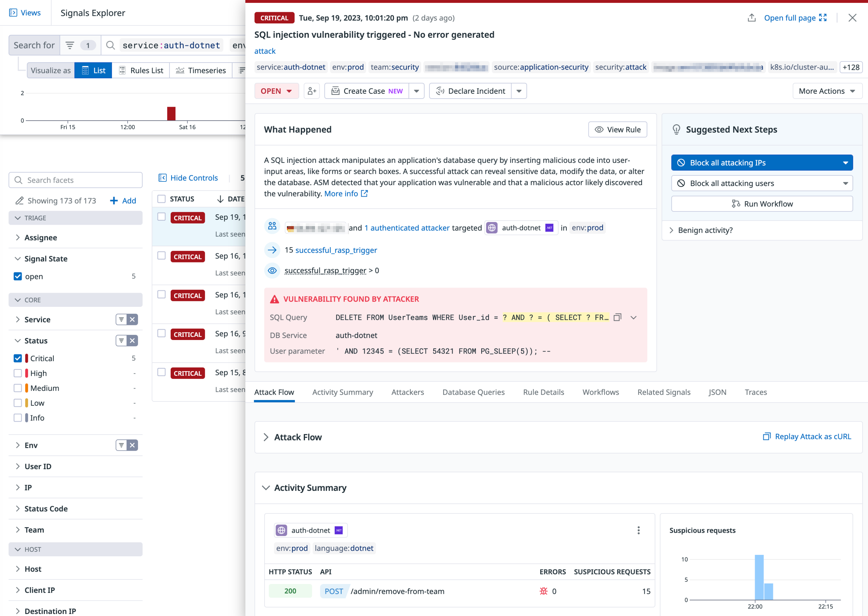Uncheck the Critical status checkbox
This screenshot has height=616, width=868.
point(18,358)
